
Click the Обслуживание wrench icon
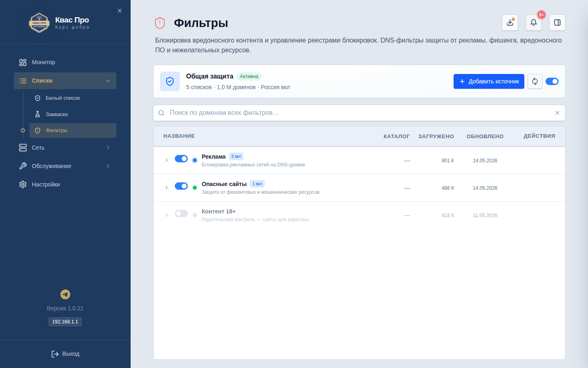pyautogui.click(x=23, y=166)
